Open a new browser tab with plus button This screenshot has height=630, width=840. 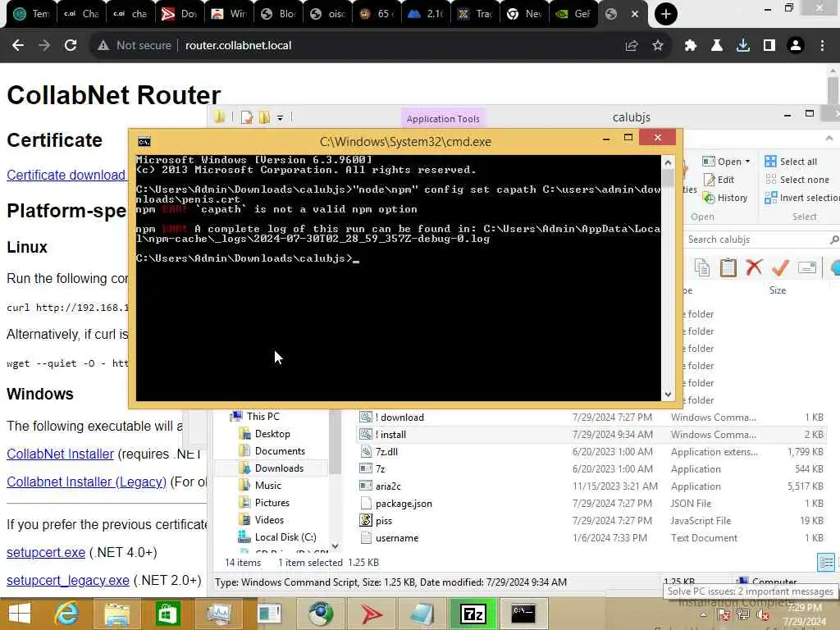pos(665,14)
